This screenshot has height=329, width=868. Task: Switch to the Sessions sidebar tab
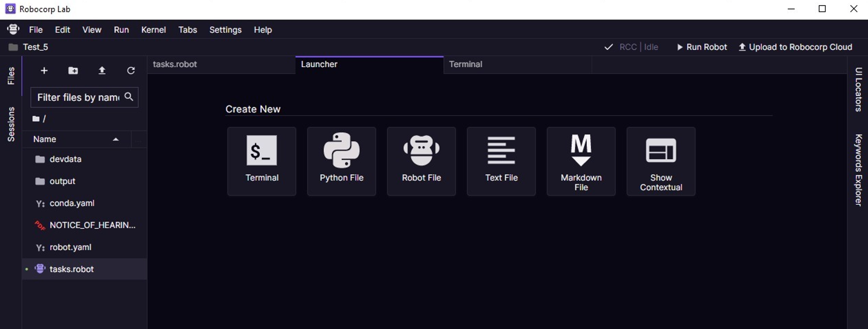[x=11, y=124]
